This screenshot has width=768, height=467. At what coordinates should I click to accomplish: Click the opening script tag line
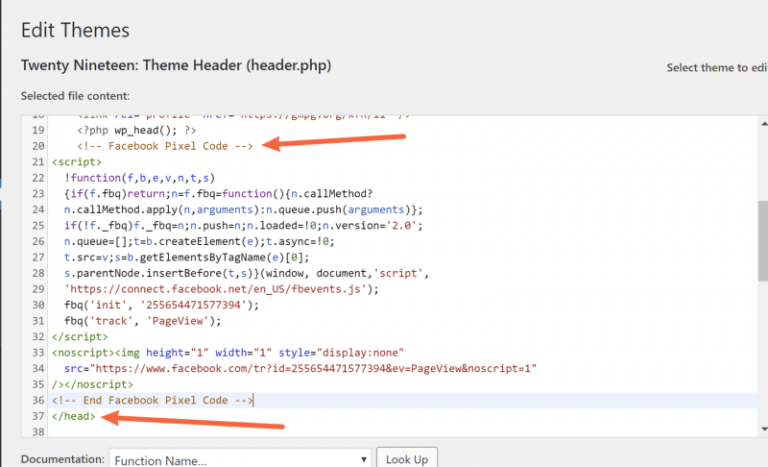(77, 162)
